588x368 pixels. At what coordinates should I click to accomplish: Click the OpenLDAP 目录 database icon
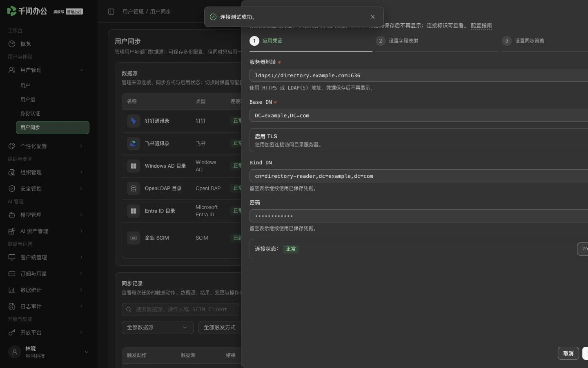click(x=134, y=188)
